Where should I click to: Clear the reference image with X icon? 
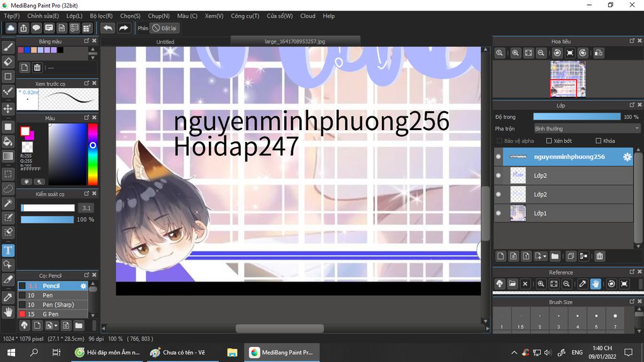[x=525, y=283]
